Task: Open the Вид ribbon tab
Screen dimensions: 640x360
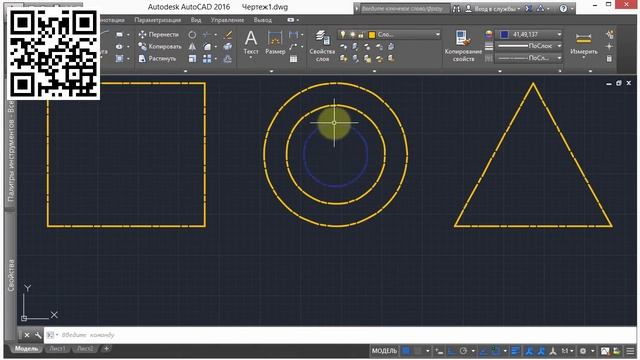Action: click(x=196, y=20)
